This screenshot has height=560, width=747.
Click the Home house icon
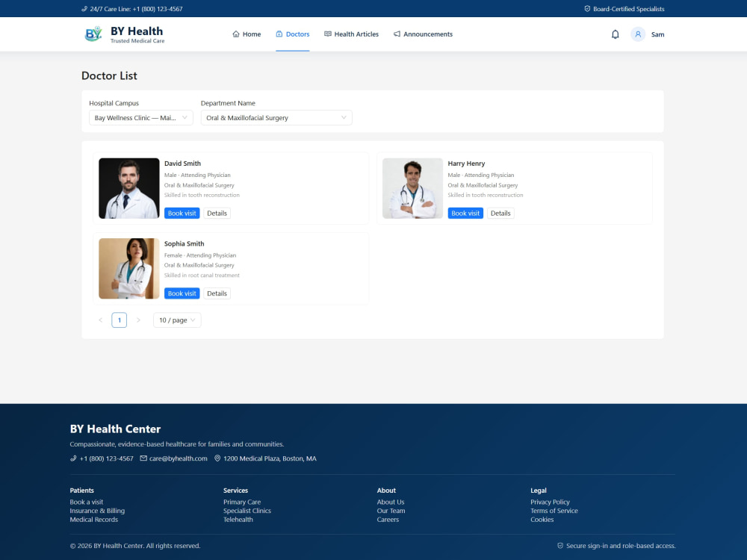click(236, 34)
